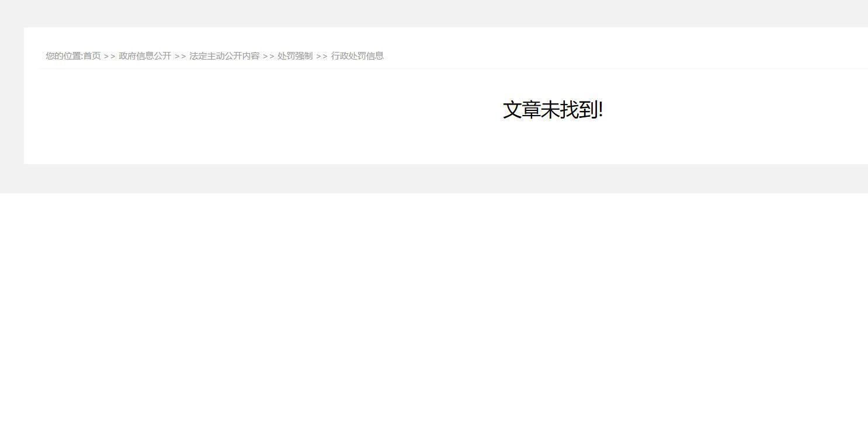The height and width of the screenshot is (421, 868).
Task: Navigate to 法定主动公开内容 breadcrumb
Action: tap(224, 56)
